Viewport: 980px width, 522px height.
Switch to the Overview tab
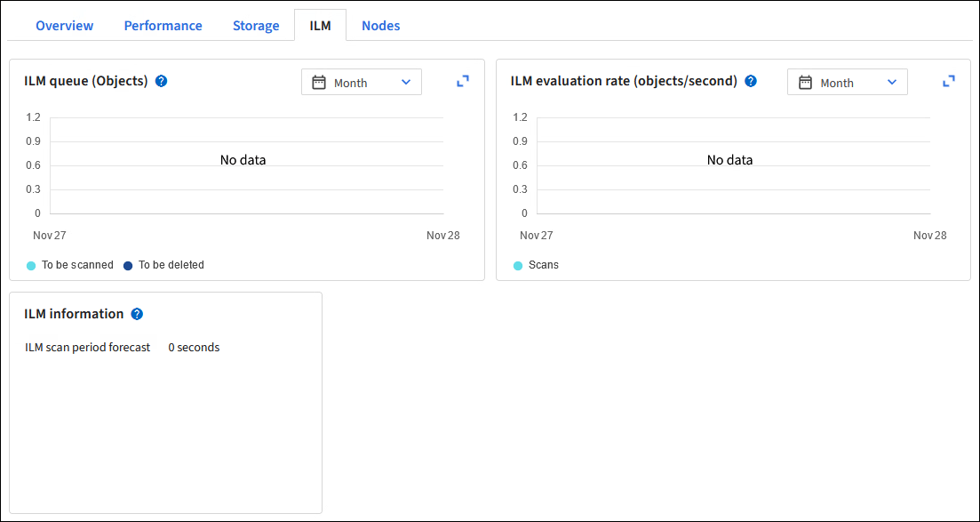pos(64,26)
